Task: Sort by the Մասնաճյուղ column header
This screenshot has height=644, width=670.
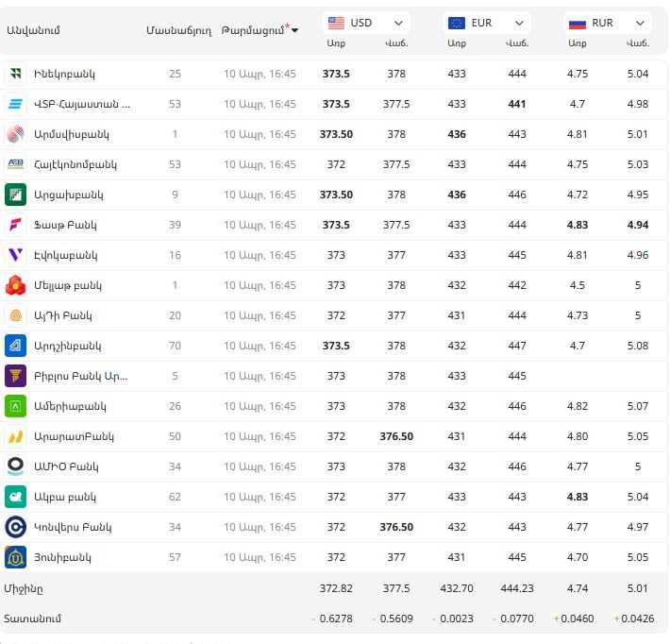Action: (178, 31)
